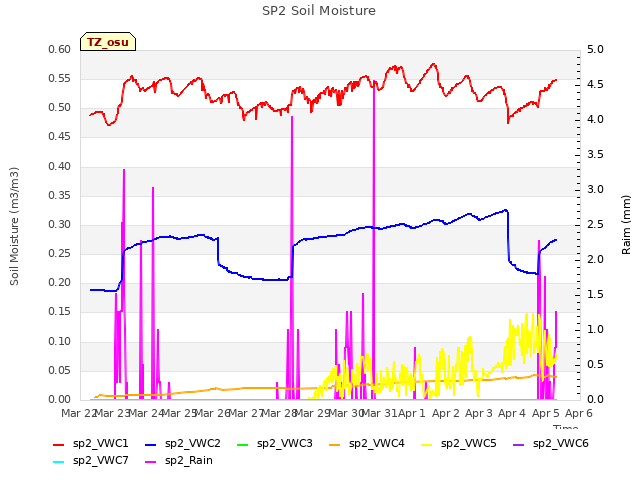Click the Soil Moisture (m3/m3) axis title
Image resolution: width=640 pixels, height=480 pixels.
[14, 226]
